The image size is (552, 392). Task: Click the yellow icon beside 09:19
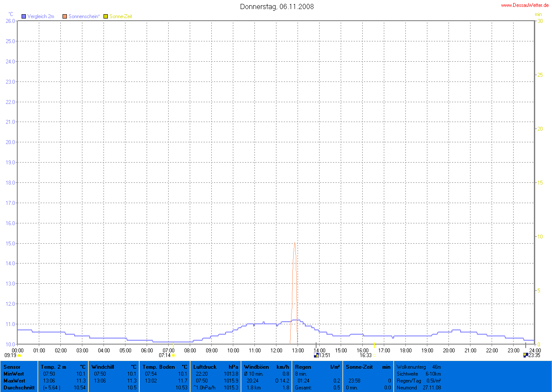pos(19,355)
